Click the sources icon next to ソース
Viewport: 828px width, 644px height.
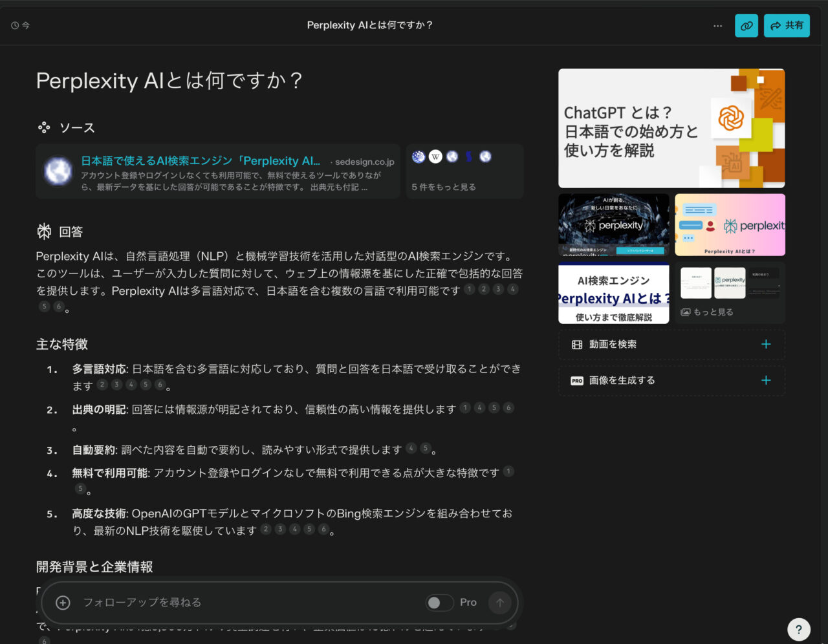click(44, 127)
